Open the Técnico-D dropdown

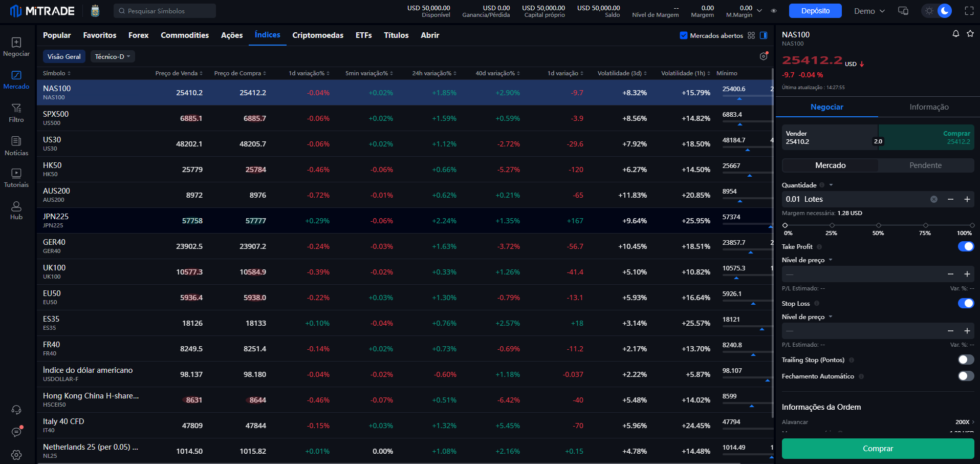[113, 56]
